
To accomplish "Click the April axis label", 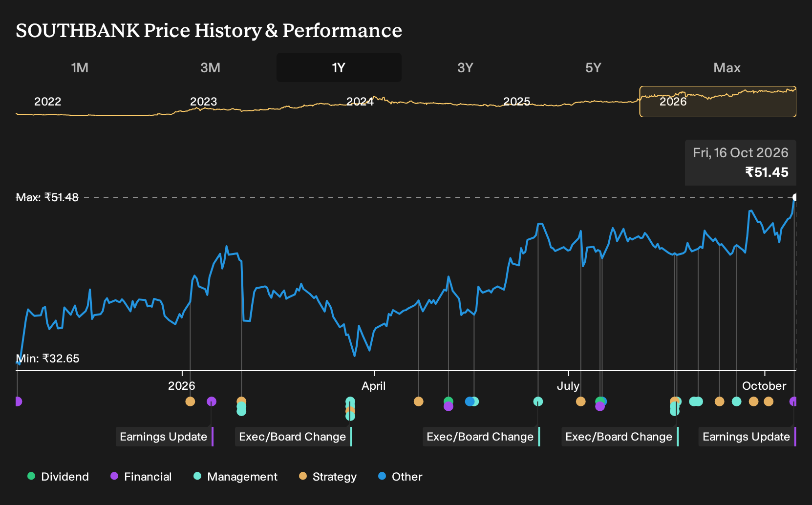I will 374,386.
